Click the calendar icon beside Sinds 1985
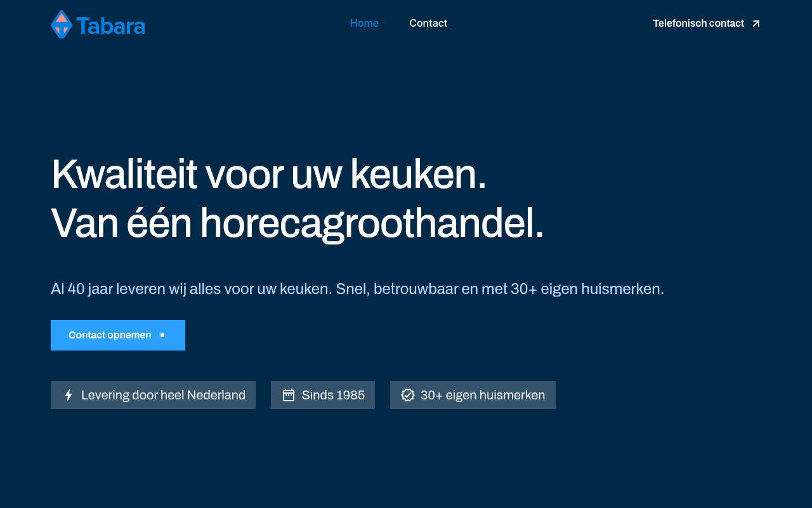This screenshot has width=812, height=508. click(x=289, y=395)
